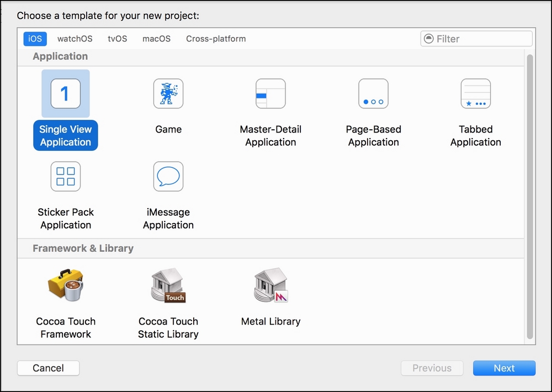Click the 'Metal Library' label
Viewport: 552px width, 392px height.
pyautogui.click(x=270, y=321)
